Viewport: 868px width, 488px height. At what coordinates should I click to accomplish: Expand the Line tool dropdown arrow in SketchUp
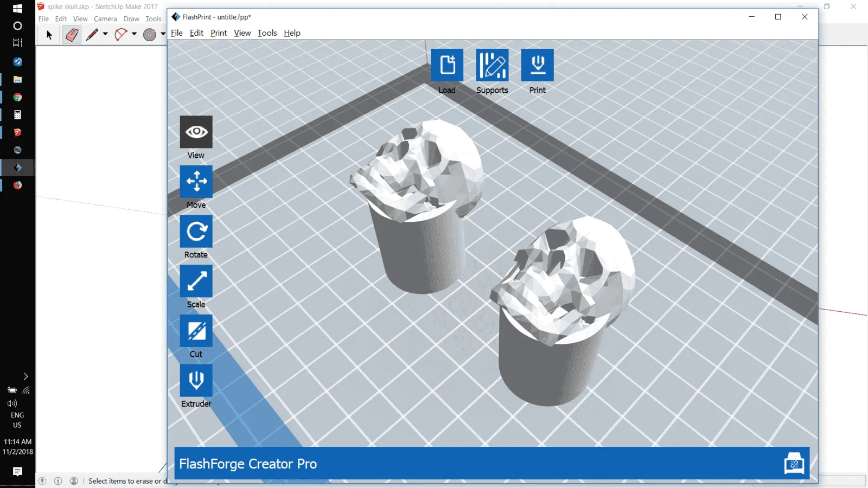point(105,34)
